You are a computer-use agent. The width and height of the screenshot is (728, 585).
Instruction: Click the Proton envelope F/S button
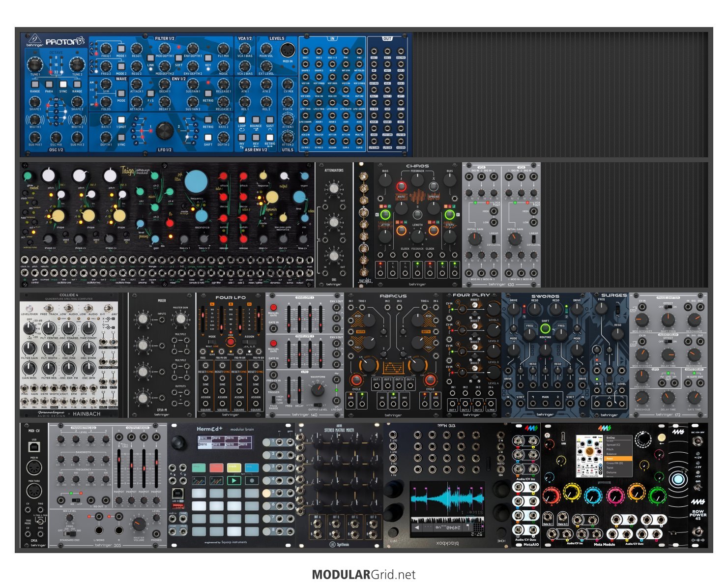point(150,93)
